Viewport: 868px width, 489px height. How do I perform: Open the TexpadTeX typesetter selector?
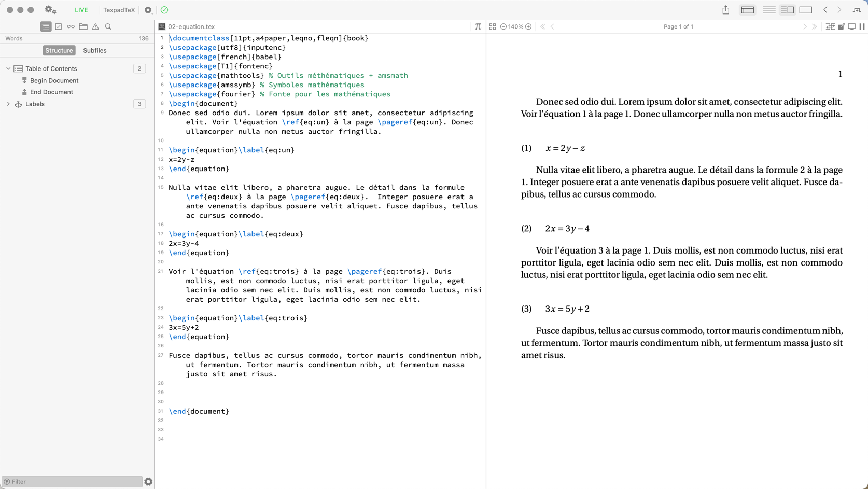coord(119,10)
